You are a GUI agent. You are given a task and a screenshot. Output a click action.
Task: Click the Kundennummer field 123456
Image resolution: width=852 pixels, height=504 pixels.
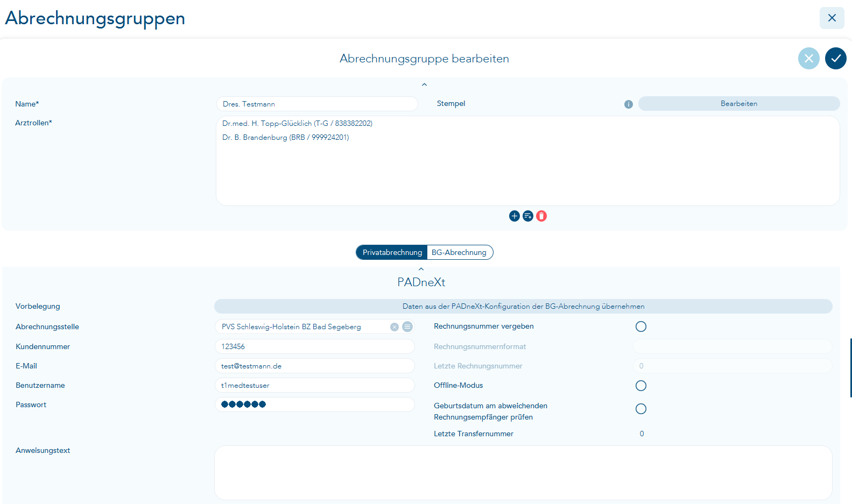tap(314, 346)
